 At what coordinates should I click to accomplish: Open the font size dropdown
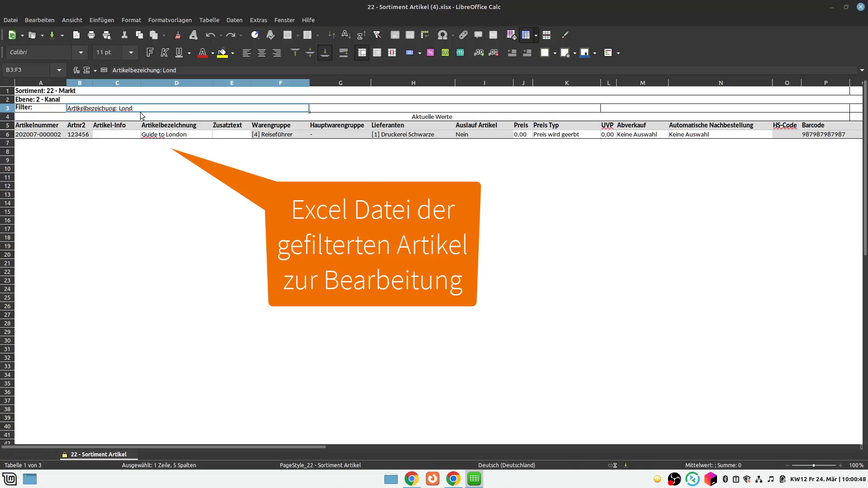131,53
